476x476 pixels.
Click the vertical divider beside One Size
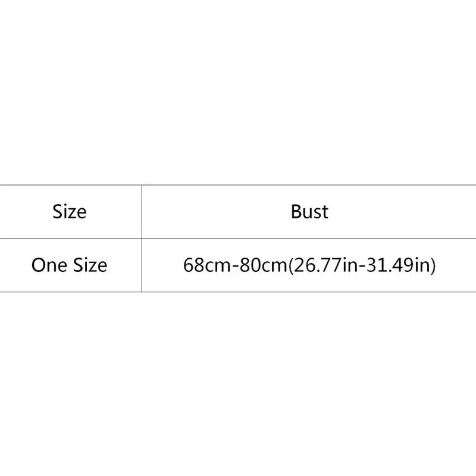point(142,265)
